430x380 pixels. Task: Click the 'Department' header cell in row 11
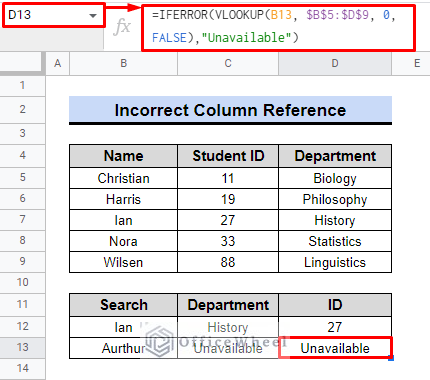[228, 305]
